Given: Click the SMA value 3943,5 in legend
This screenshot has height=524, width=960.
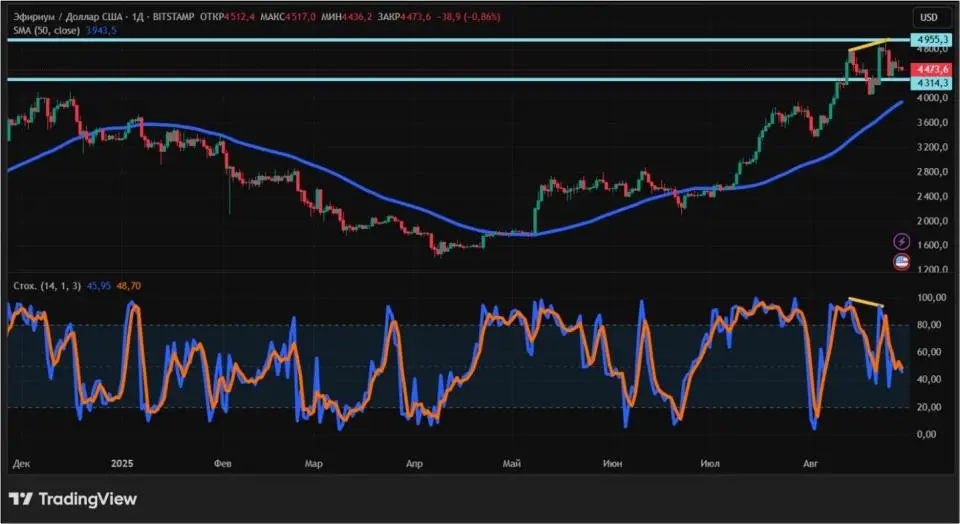Looking at the screenshot, I should 101,31.
